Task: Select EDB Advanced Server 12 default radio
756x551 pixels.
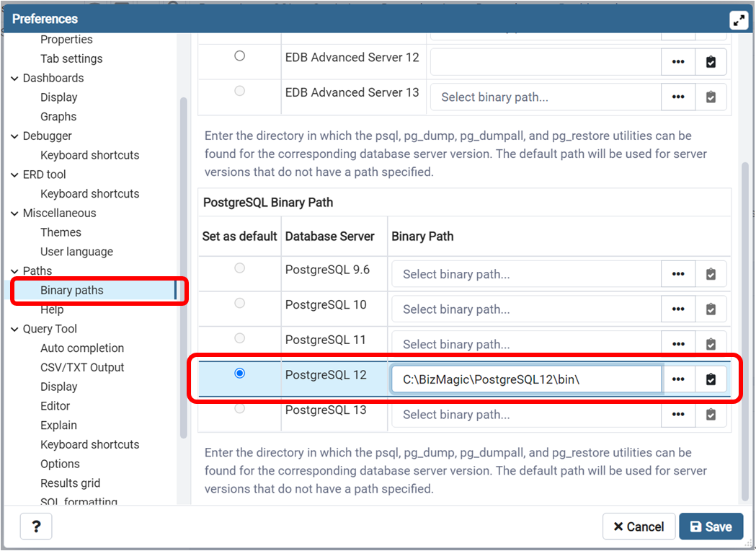Action: [x=240, y=56]
